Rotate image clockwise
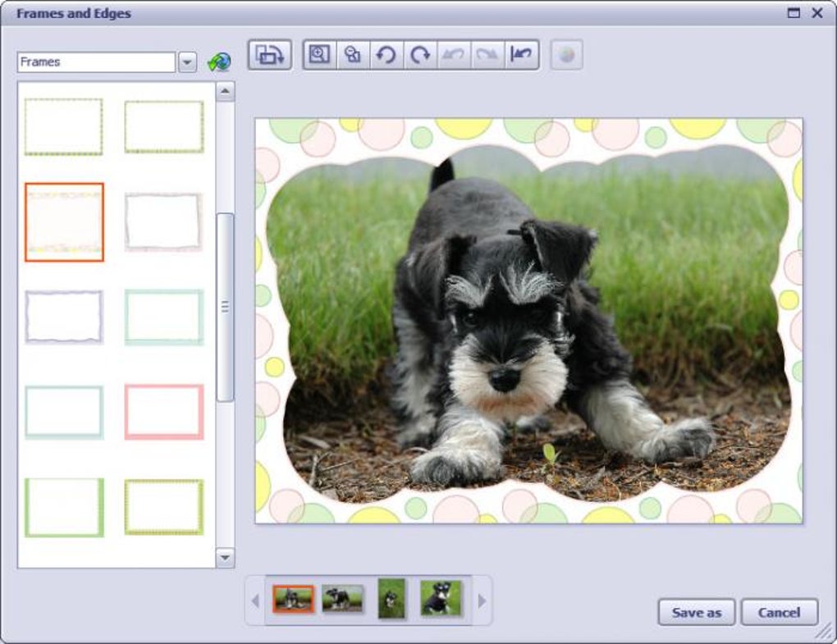The image size is (837, 644). (420, 54)
